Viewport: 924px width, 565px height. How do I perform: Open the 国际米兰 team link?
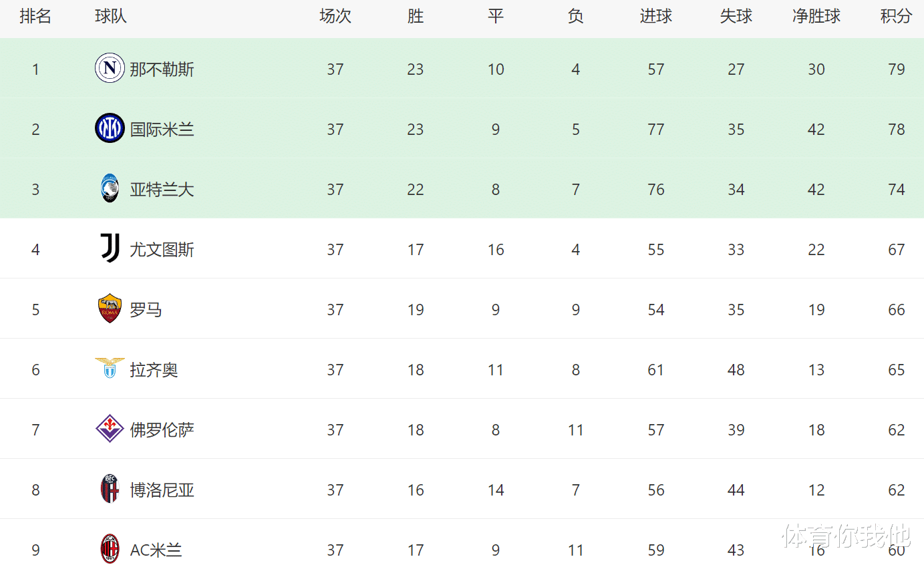[x=162, y=130]
